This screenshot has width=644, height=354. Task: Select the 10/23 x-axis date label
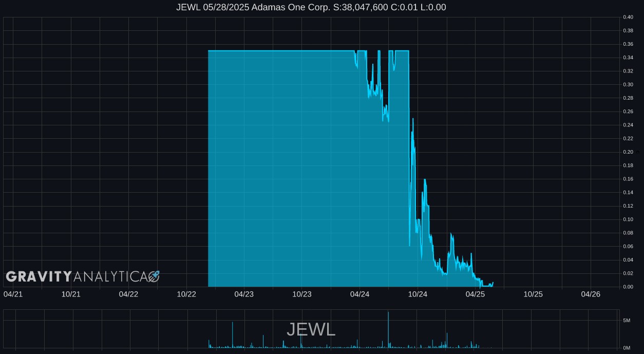pyautogui.click(x=302, y=294)
